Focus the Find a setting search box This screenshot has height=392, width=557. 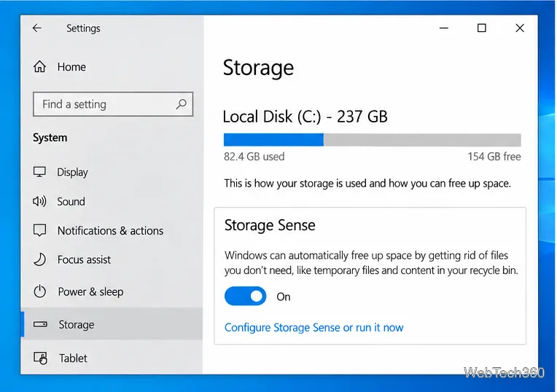[113, 104]
